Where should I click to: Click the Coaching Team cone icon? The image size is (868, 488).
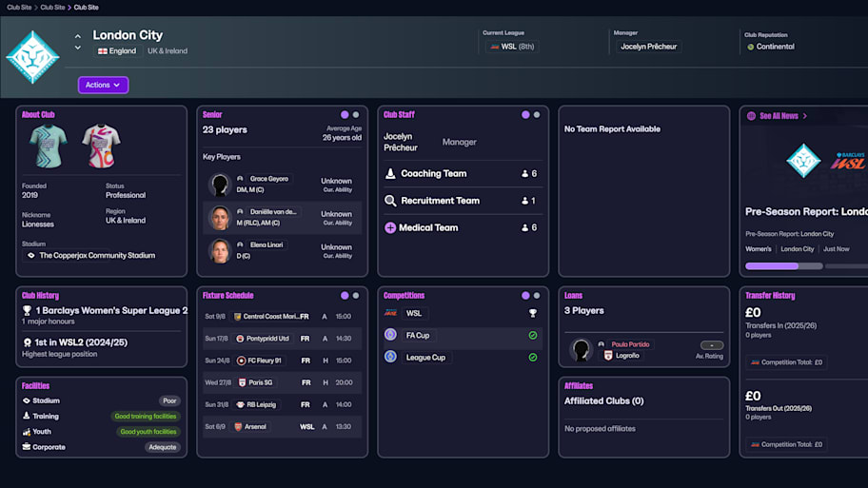click(x=390, y=174)
